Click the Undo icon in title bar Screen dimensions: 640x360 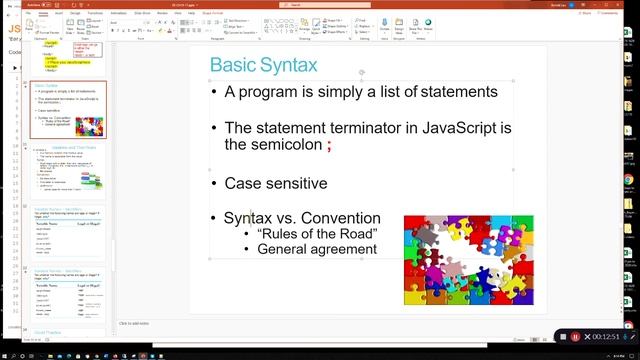[x=74, y=5]
